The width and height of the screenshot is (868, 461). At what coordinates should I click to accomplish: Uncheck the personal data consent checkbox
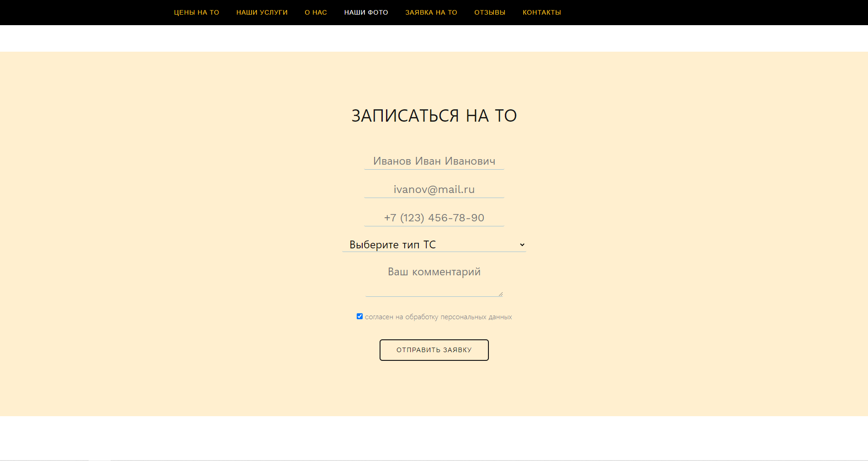click(359, 316)
